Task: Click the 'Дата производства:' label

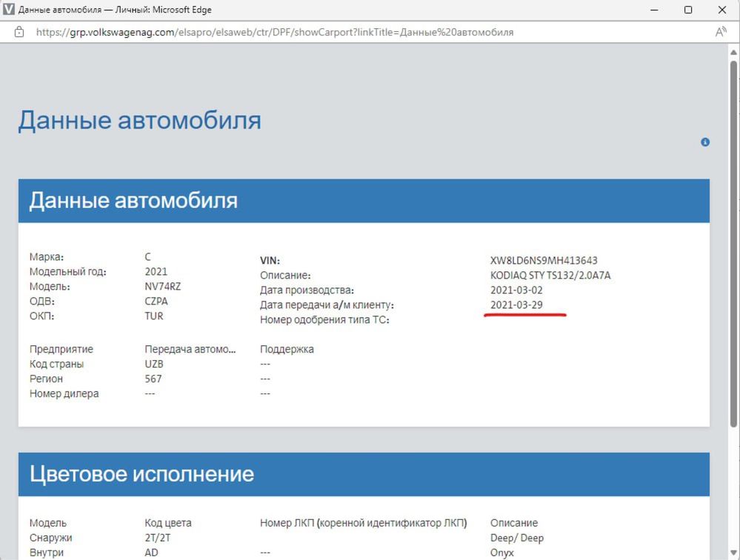Action: click(307, 290)
